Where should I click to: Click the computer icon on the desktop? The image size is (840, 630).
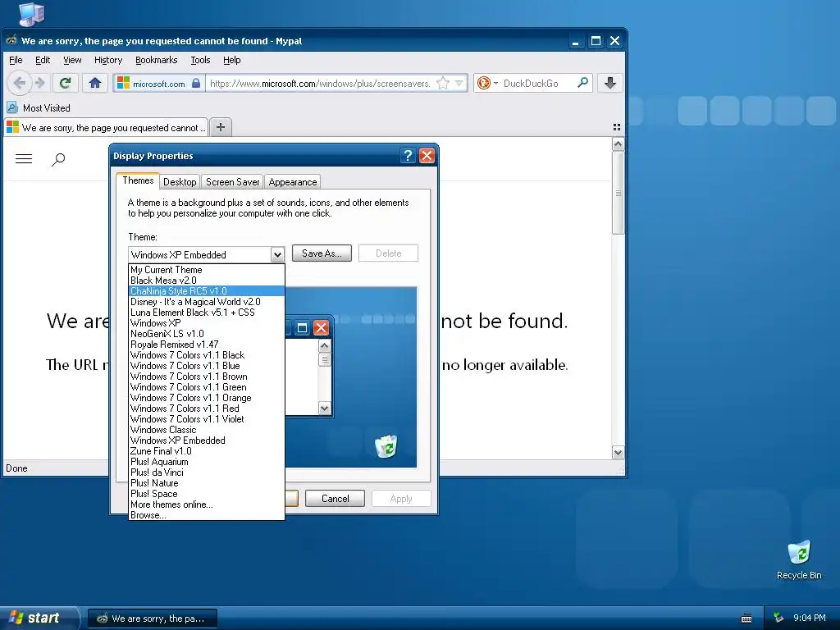click(x=32, y=13)
